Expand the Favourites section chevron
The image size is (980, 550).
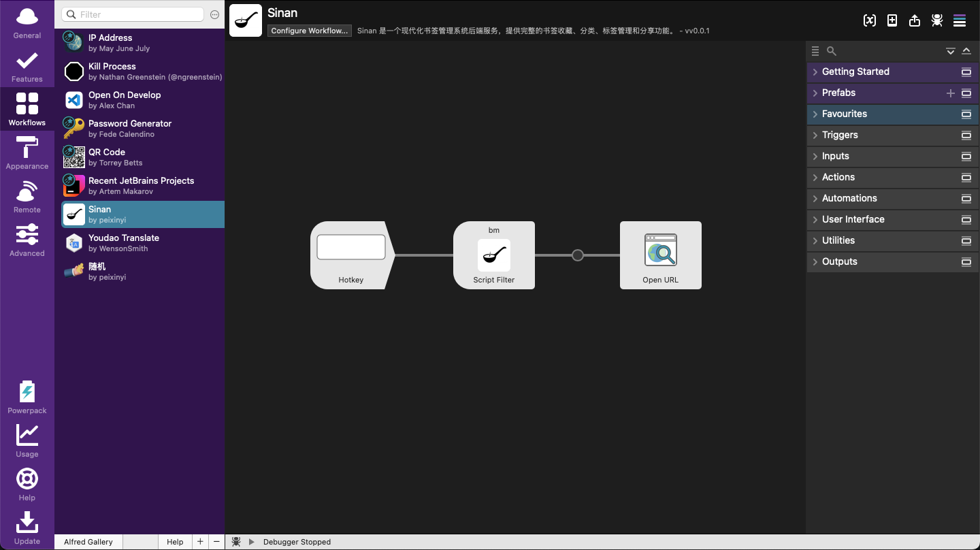(815, 114)
